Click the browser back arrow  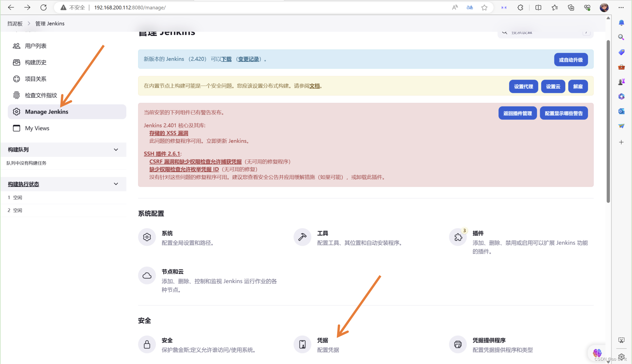[11, 7]
